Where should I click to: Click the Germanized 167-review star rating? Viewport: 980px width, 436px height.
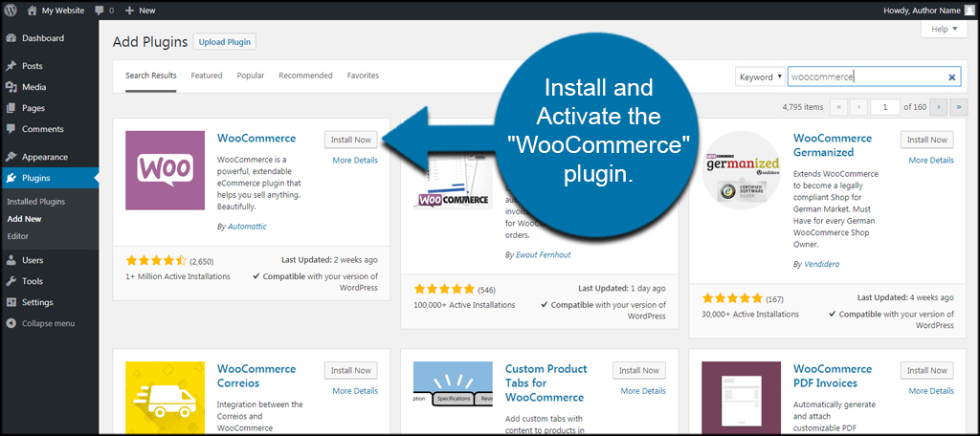pyautogui.click(x=732, y=298)
